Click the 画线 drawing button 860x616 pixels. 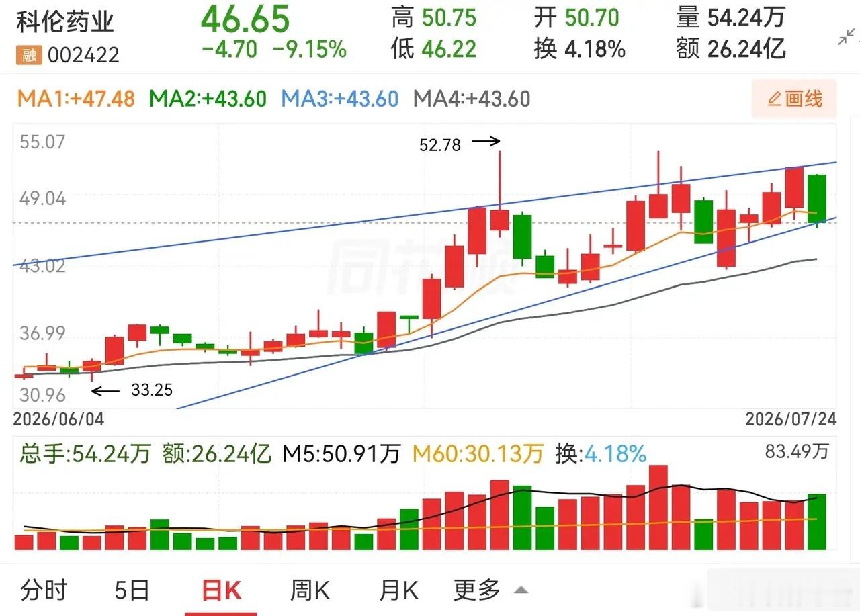tap(794, 100)
